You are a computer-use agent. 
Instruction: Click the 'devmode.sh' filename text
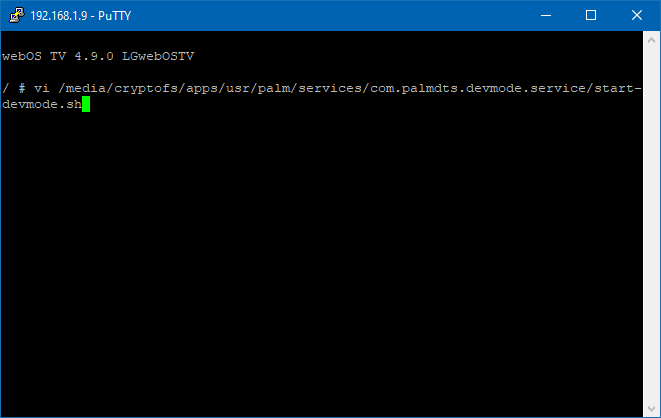42,104
